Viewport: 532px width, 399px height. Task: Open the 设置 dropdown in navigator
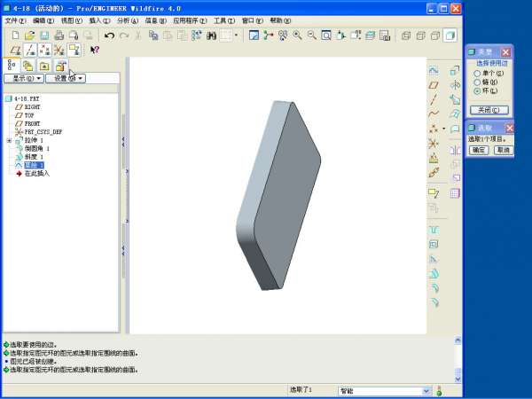pos(66,78)
